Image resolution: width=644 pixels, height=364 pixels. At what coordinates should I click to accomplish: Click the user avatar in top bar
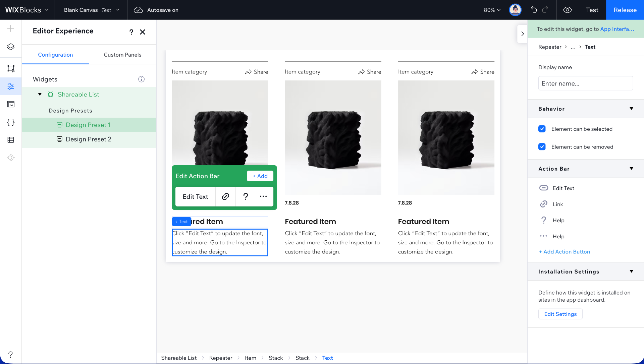515,10
